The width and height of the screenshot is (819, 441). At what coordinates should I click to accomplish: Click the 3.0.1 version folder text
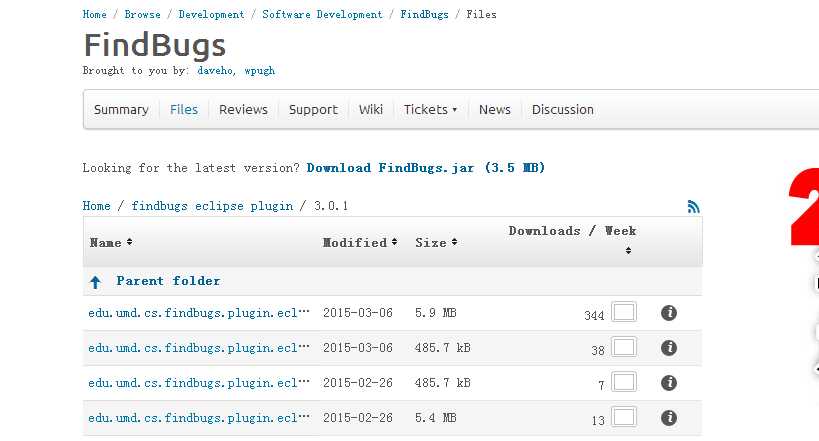331,206
